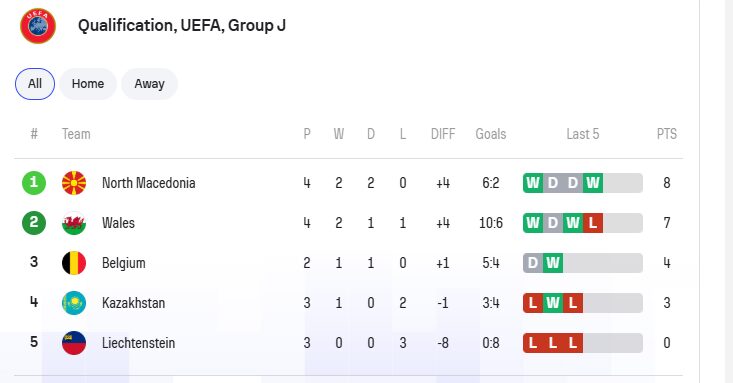The width and height of the screenshot is (733, 383).
Task: Click the North Macedonia flag icon
Action: click(x=74, y=183)
